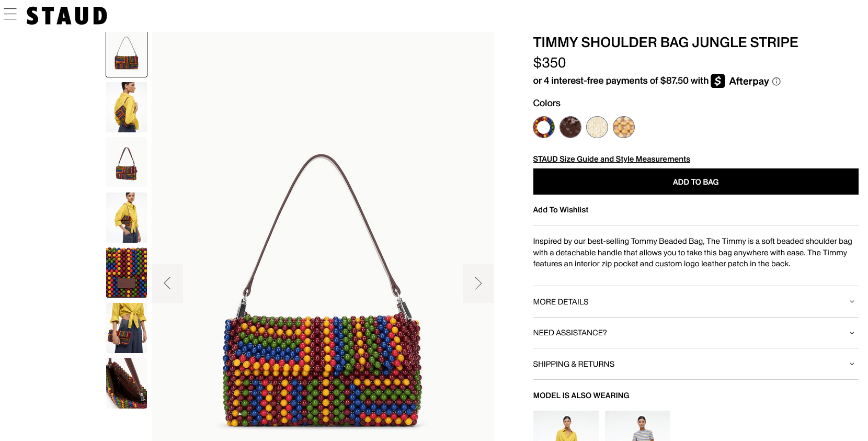The height and width of the screenshot is (441, 868).
Task: Select the yellow beaded color swatch
Action: [x=624, y=127]
